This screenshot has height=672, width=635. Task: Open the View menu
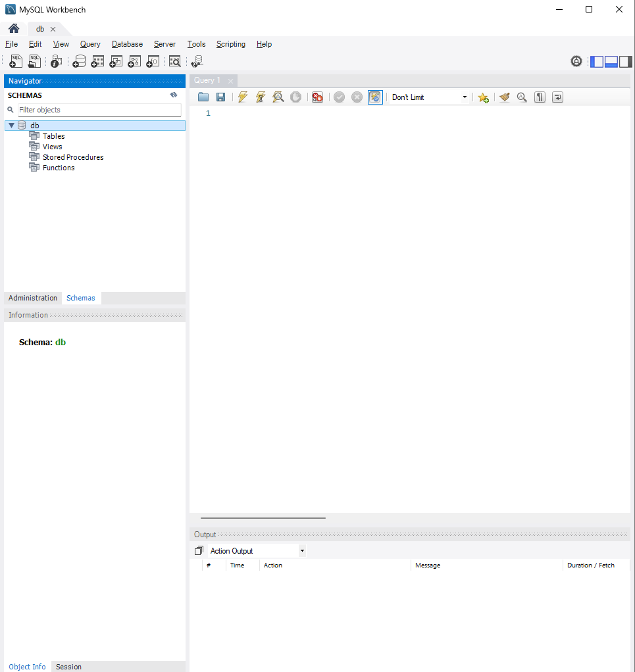(x=61, y=44)
